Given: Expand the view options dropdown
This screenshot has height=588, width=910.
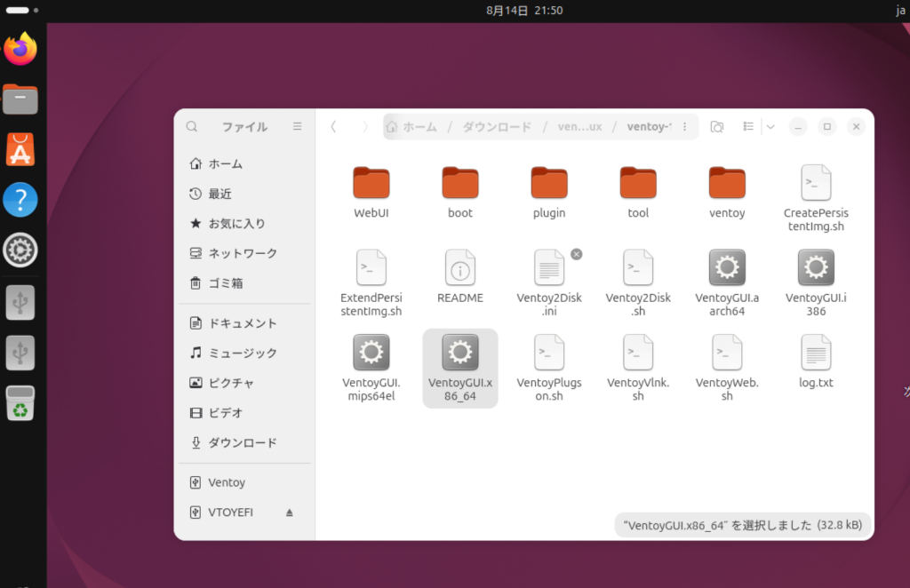Looking at the screenshot, I should click(x=770, y=126).
